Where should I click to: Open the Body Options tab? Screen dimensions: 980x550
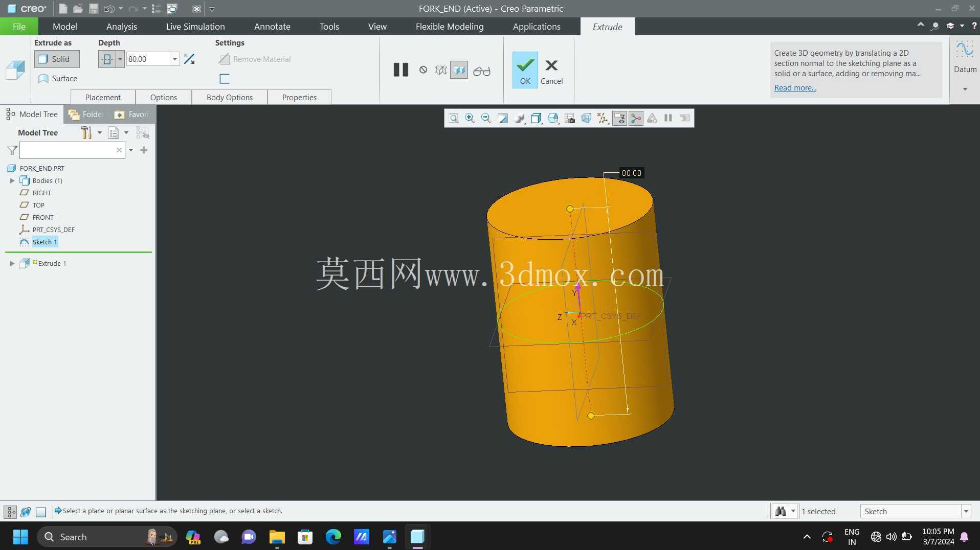[x=230, y=97]
